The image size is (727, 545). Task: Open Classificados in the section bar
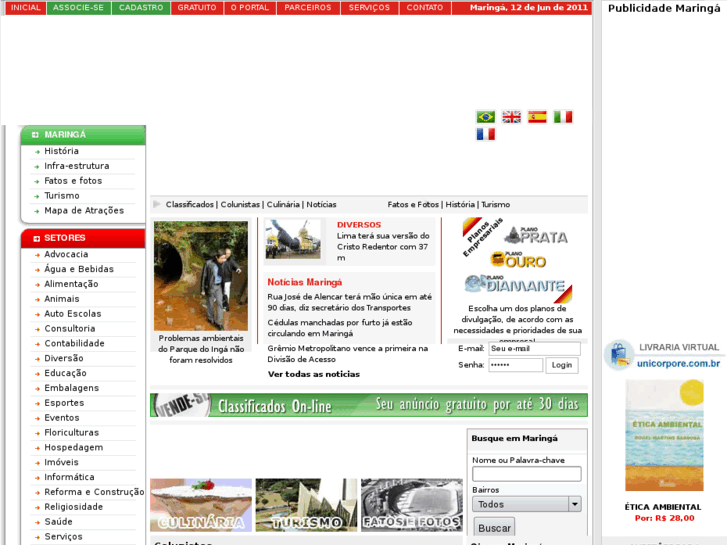coord(190,204)
